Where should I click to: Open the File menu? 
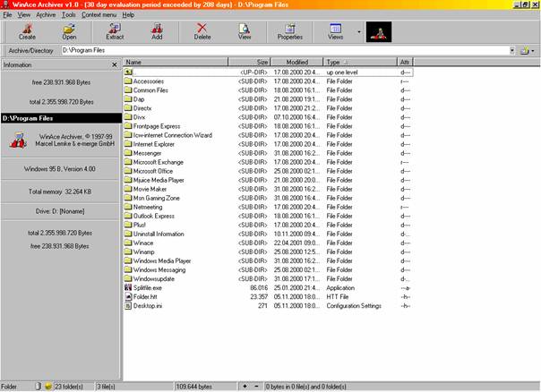point(7,15)
